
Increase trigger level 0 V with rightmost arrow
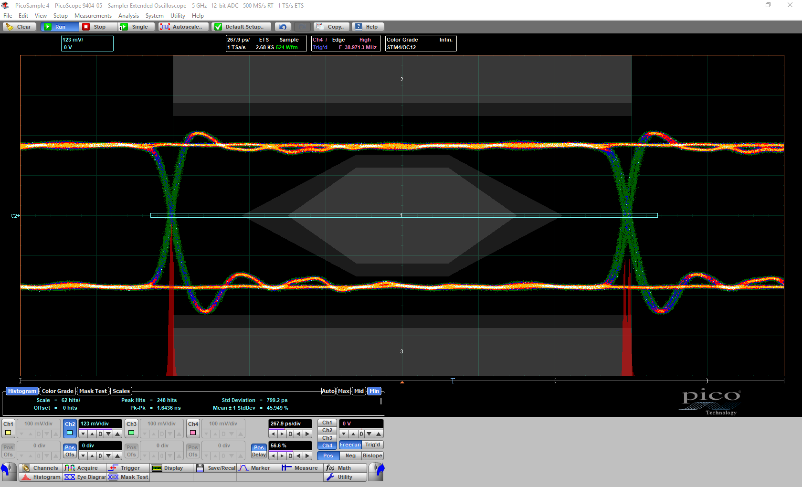point(378,434)
